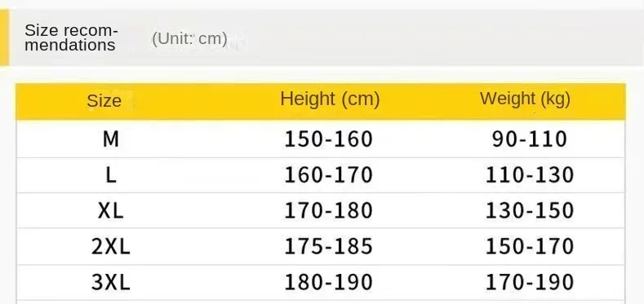
Task: Click the Size recommendations heading
Action: click(x=71, y=37)
